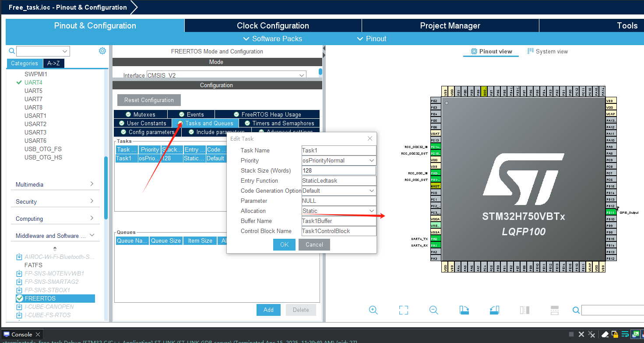Rotate the chip counter-clockwise using the rotate icon

494,310
